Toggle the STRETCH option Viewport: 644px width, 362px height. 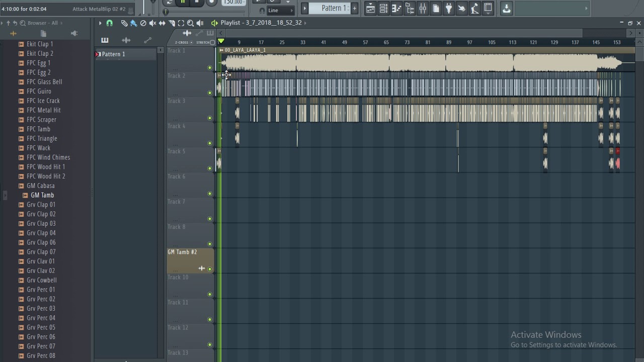pyautogui.click(x=205, y=42)
